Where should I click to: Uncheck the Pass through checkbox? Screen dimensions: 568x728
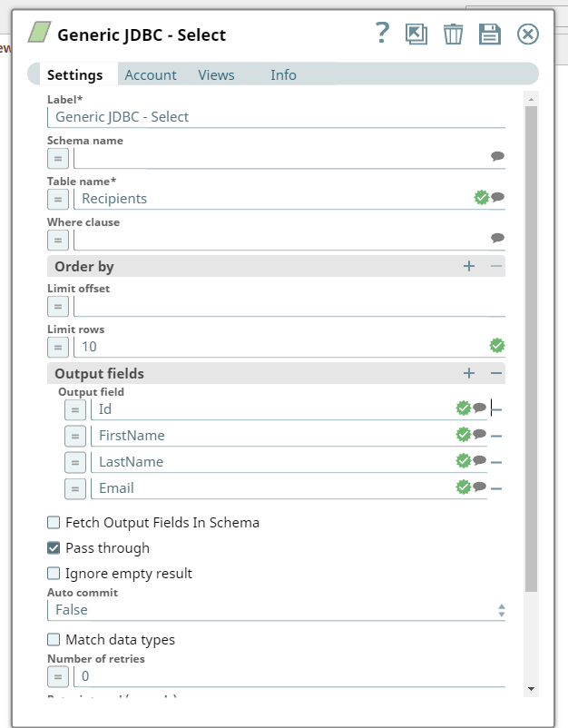coord(54,548)
